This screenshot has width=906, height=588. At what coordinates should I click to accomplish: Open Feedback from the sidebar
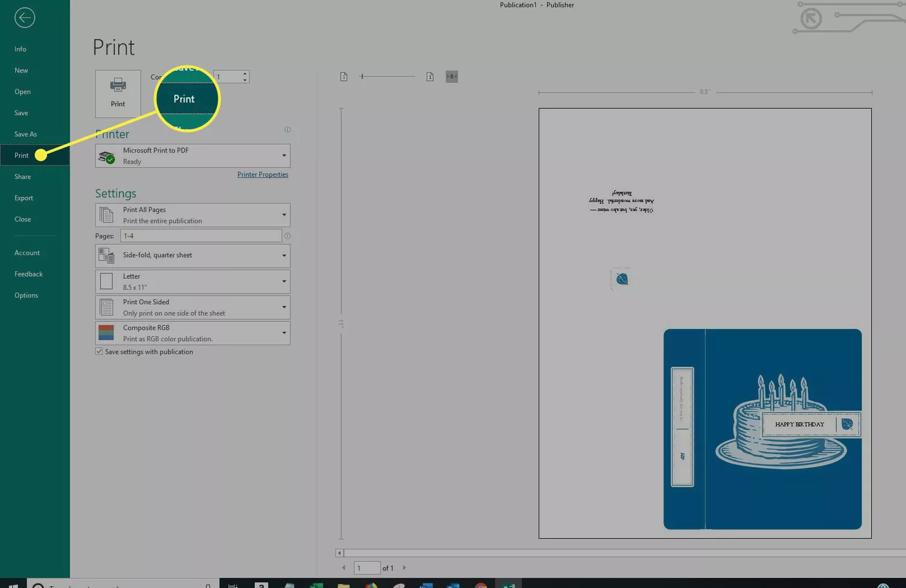(x=28, y=274)
